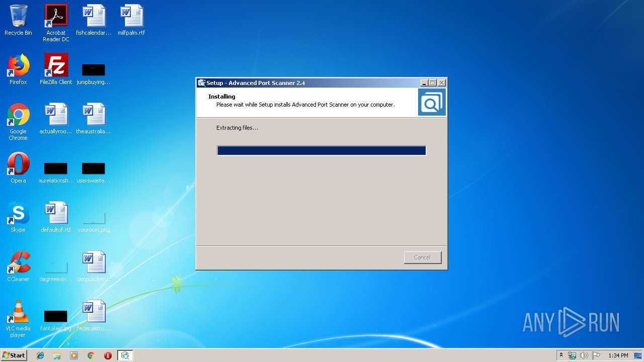Select the milfpalm.rtf document icon
This screenshot has width=644, height=362.
131,21
